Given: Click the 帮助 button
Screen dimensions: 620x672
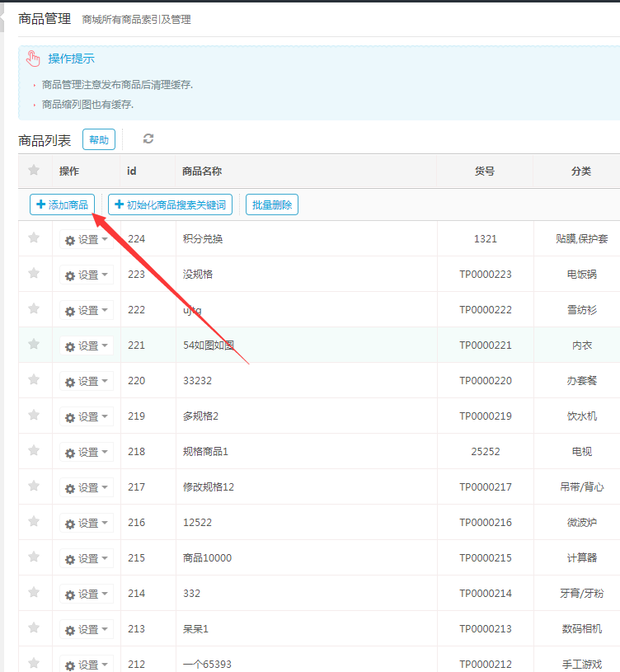Looking at the screenshot, I should 99,140.
